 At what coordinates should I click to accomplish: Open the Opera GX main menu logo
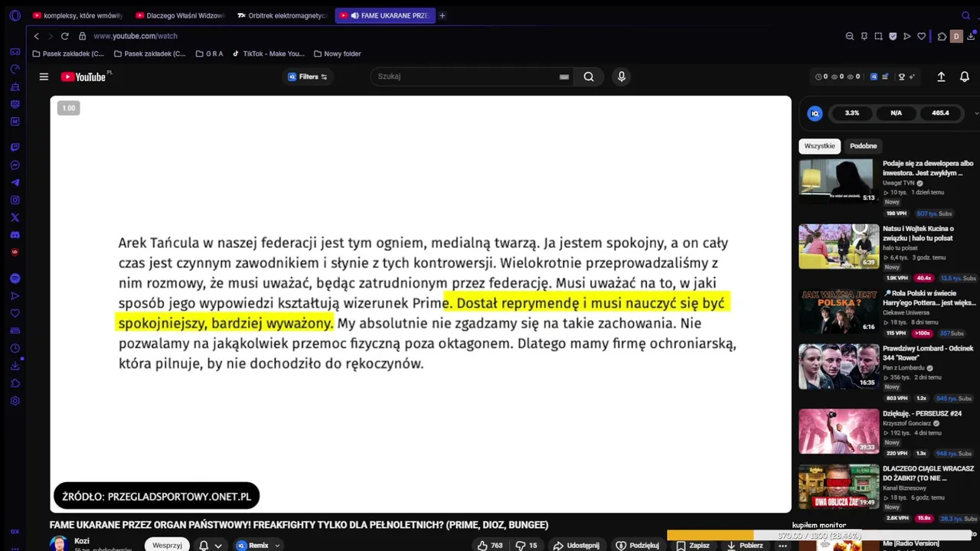click(15, 15)
